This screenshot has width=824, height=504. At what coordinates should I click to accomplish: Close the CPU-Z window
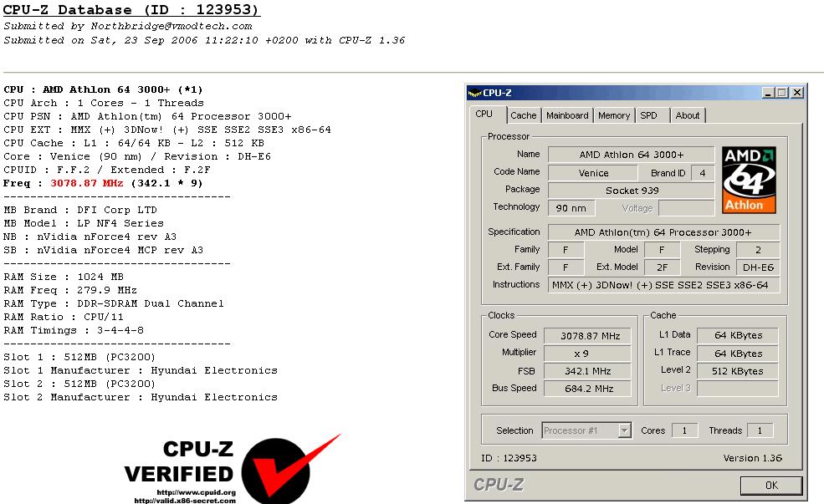pos(796,93)
